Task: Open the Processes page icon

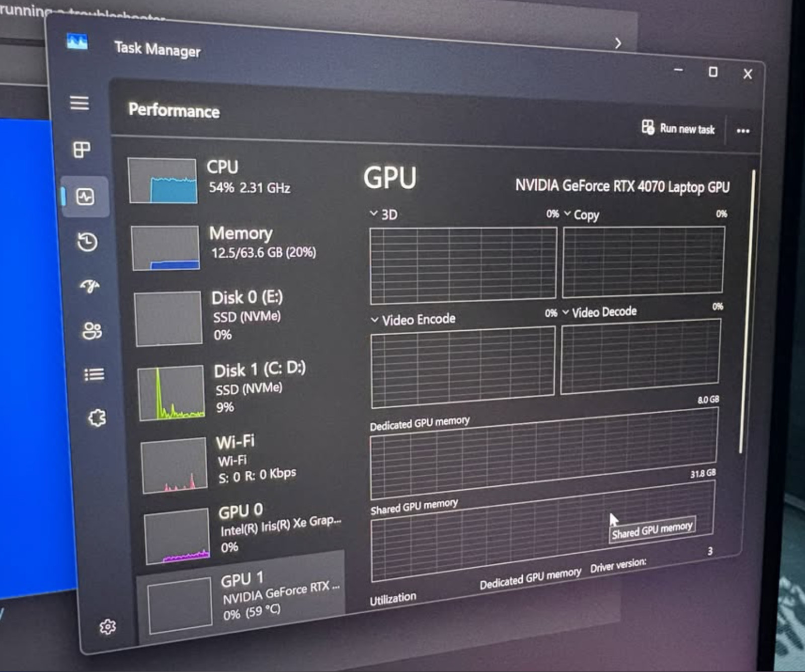Action: pos(82,149)
